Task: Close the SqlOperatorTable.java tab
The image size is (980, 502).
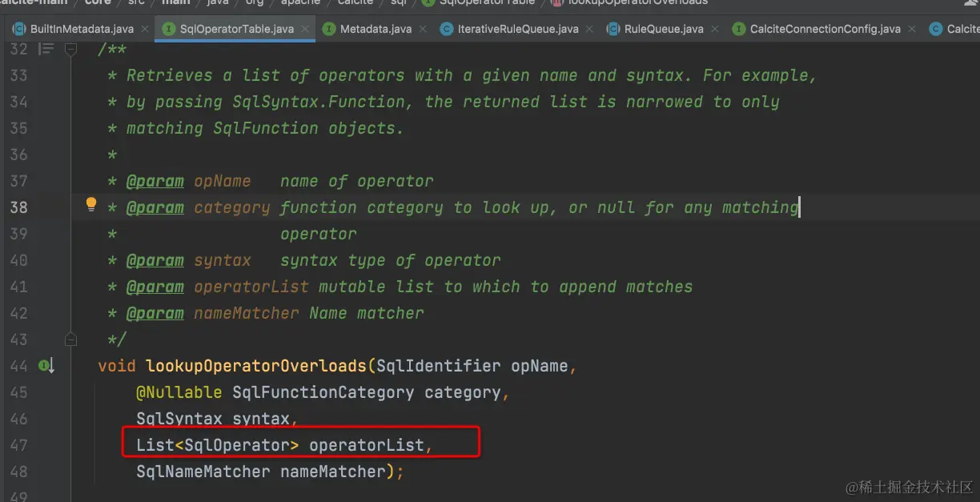Action: click(304, 29)
